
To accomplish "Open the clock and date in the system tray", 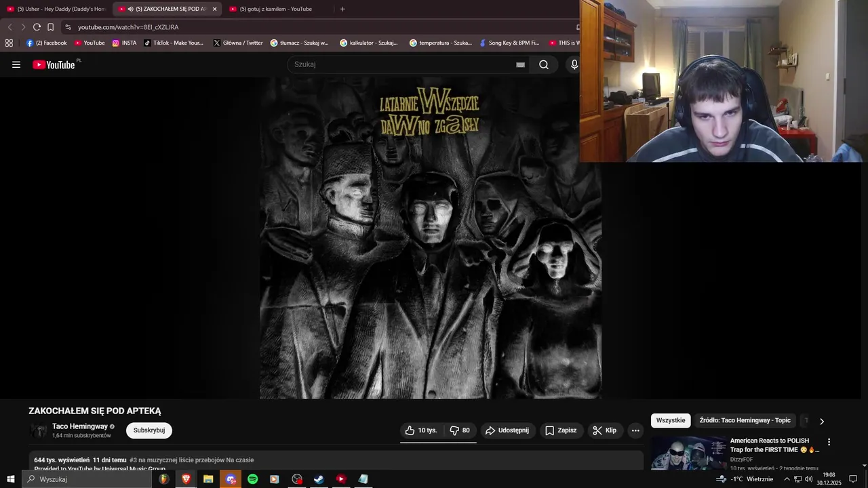I will click(x=829, y=479).
